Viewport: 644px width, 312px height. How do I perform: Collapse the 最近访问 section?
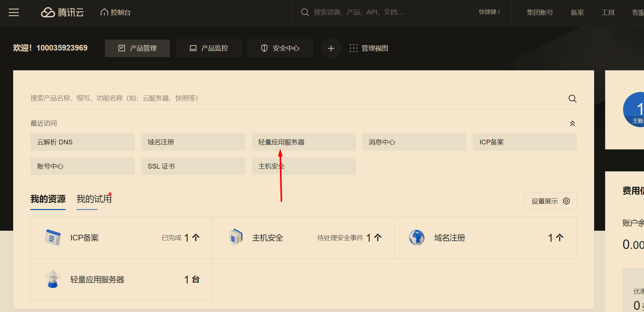click(x=572, y=123)
